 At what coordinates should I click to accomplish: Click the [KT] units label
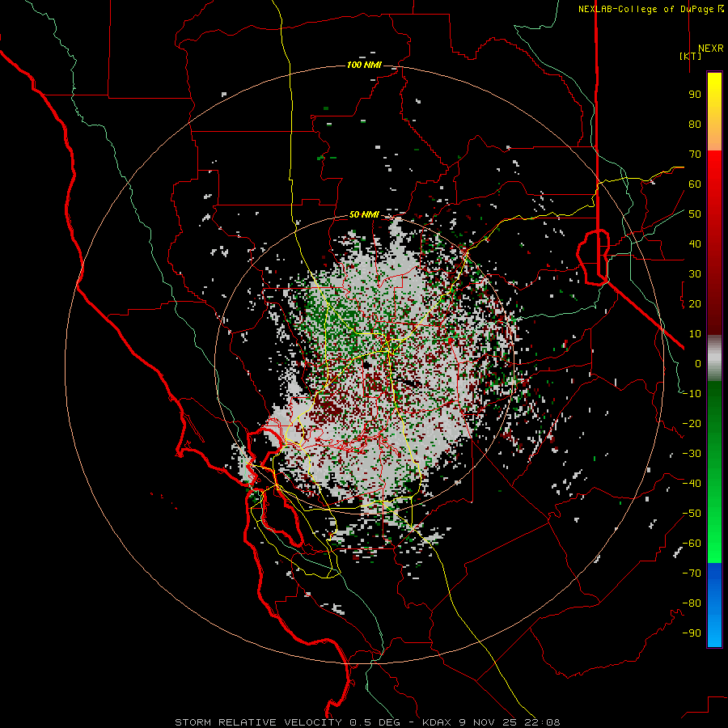click(691, 56)
